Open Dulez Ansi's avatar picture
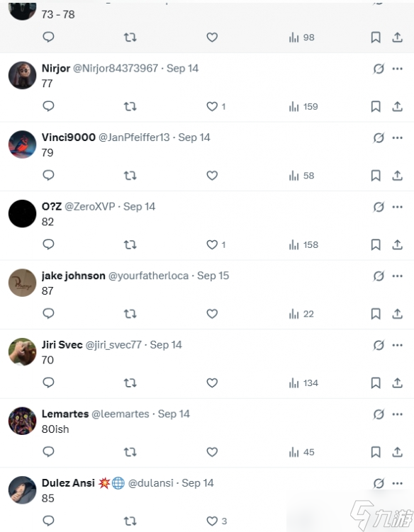Viewport: 414px width, 532px height. pyautogui.click(x=23, y=490)
